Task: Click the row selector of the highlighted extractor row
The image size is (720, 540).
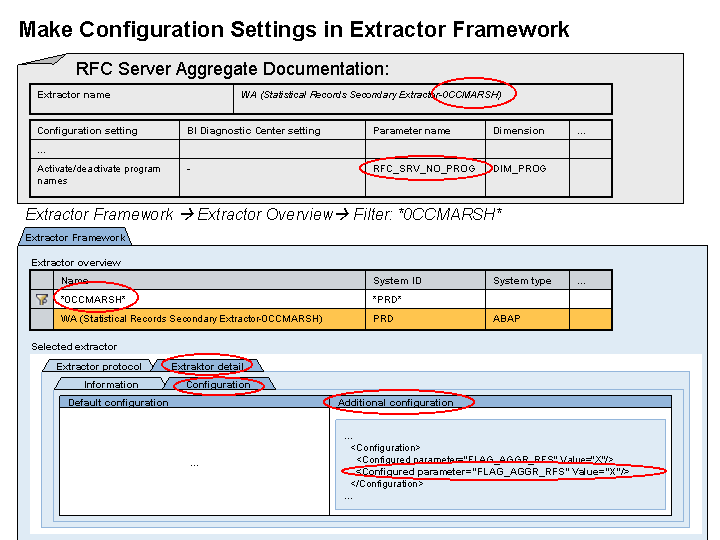Action: pyautogui.click(x=42, y=319)
